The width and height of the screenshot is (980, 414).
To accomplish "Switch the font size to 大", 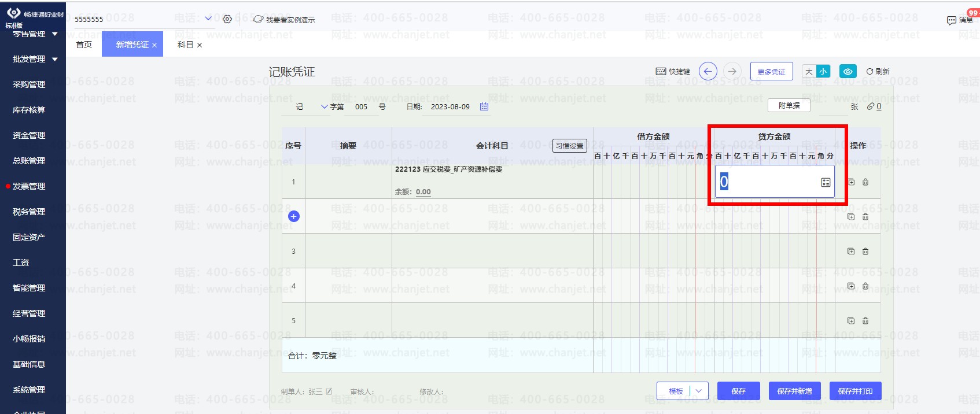I will 809,72.
